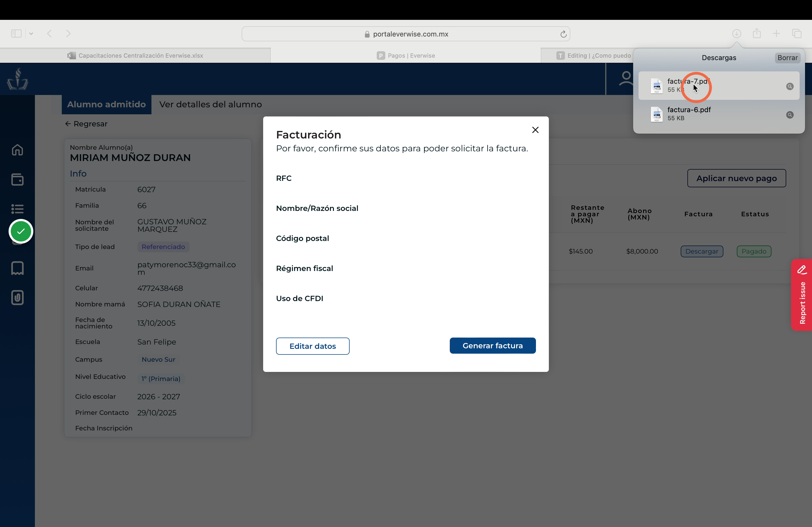
Task: Open the bookmark icon in sidebar
Action: [17, 268]
